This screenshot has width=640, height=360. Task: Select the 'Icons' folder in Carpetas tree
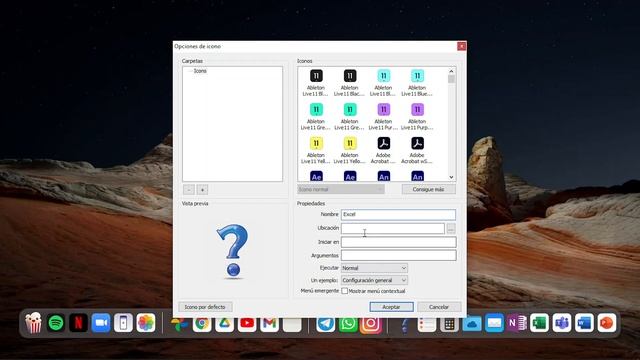pos(200,71)
